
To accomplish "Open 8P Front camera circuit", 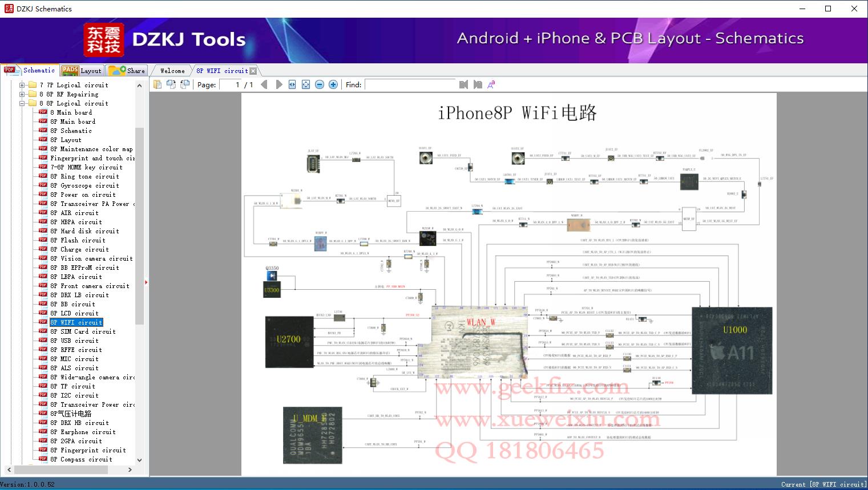I will [x=90, y=286].
